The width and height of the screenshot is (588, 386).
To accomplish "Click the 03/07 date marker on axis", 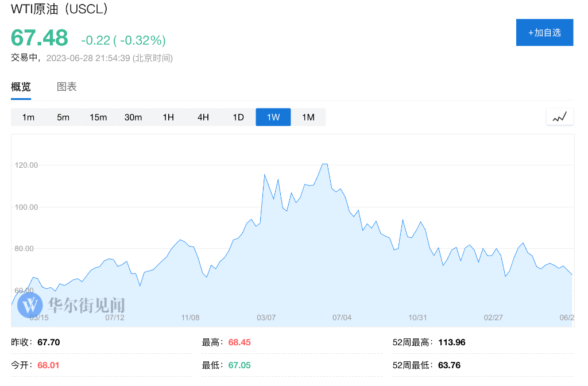I will coord(266,318).
